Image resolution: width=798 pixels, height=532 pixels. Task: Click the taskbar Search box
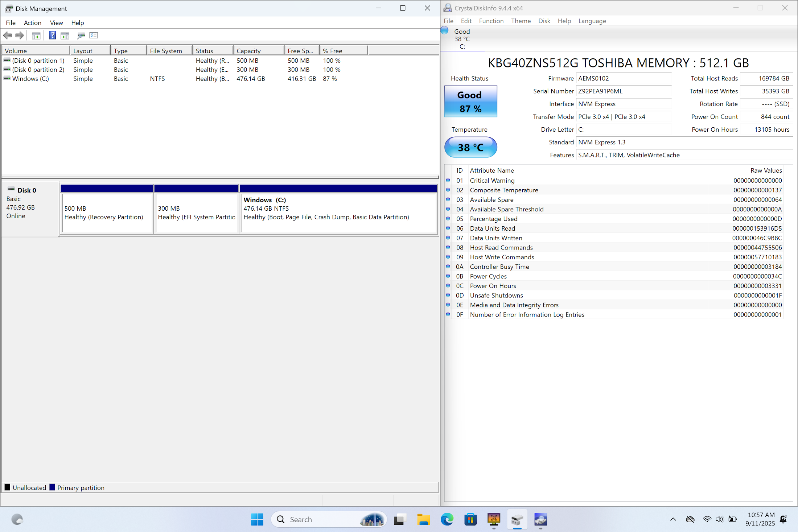click(x=328, y=519)
